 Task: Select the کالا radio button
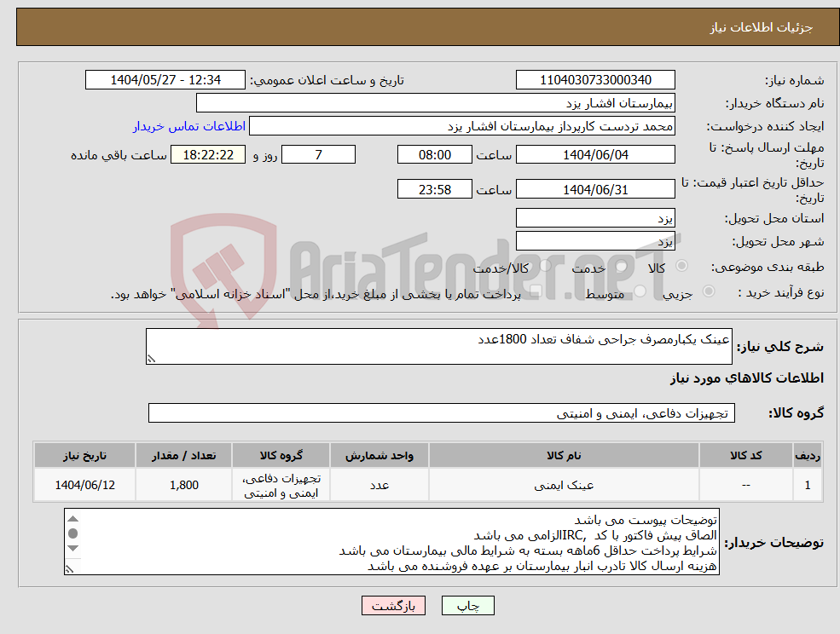click(682, 266)
